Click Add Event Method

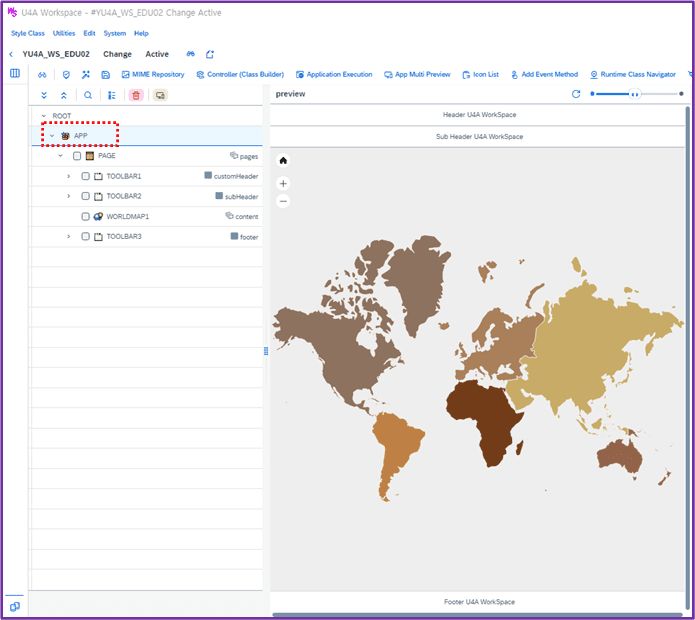click(544, 74)
